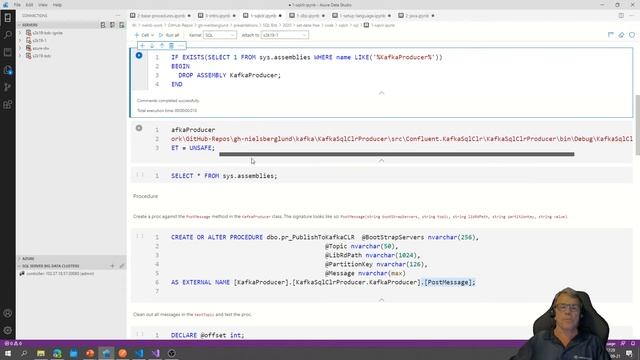Open Windows taskbar search
This screenshot has height=360, width=640.
pos(24,353)
